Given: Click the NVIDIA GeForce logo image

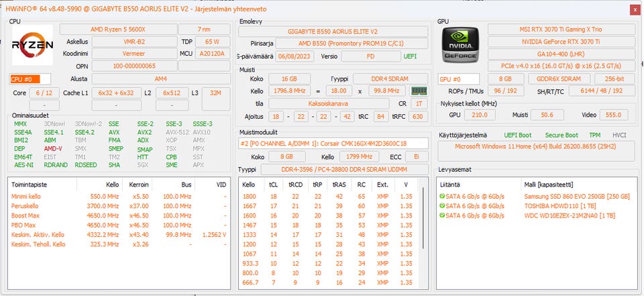Looking at the screenshot, I should click(x=460, y=45).
